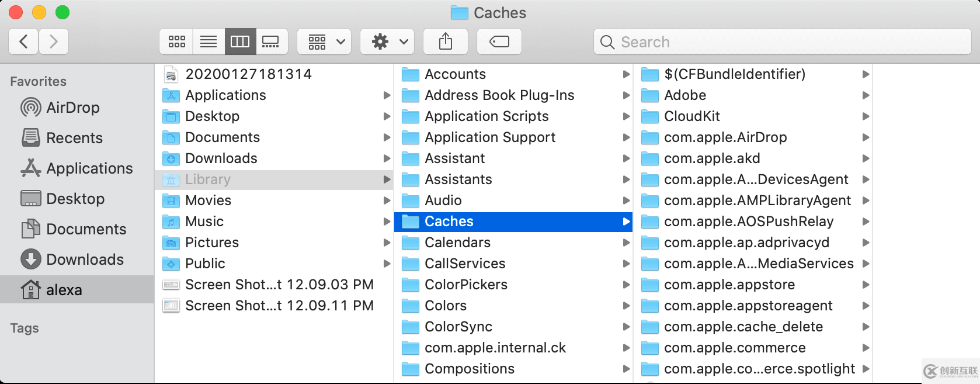The width and height of the screenshot is (980, 384).
Task: Select the alexa home folder in sidebar
Action: (x=77, y=290)
